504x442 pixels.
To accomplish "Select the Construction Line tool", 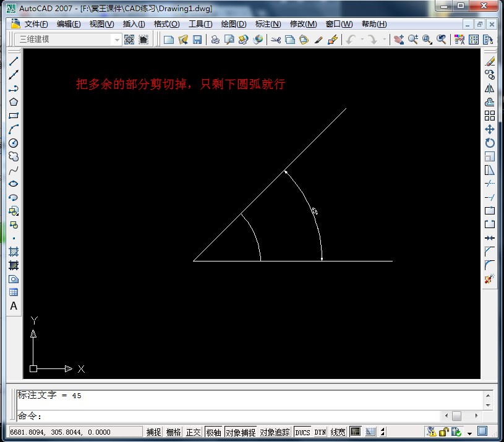I will [14, 75].
